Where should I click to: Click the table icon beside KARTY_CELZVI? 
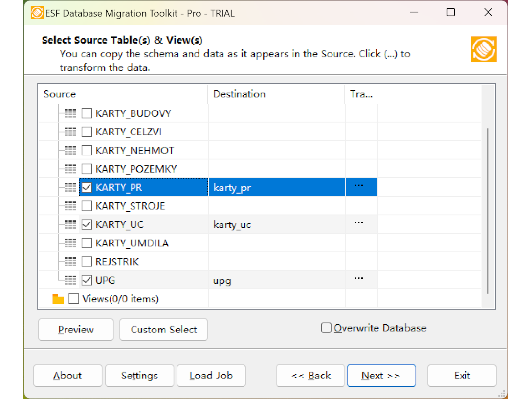point(69,132)
